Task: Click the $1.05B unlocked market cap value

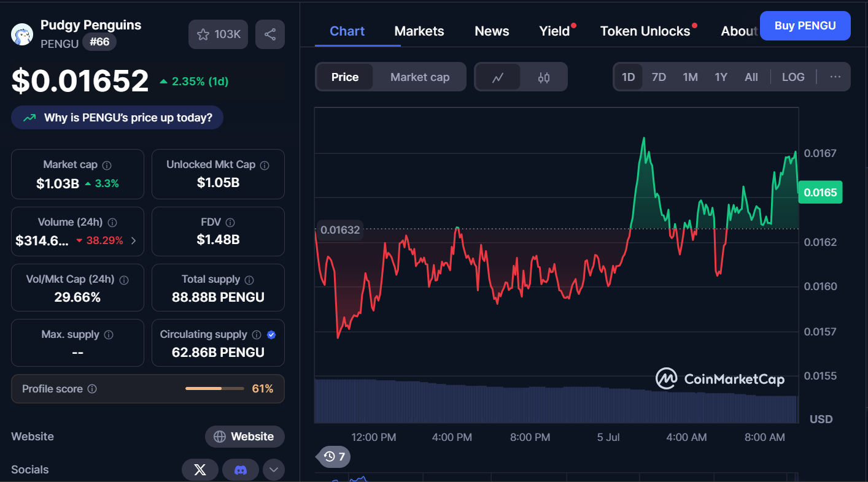Action: point(218,183)
